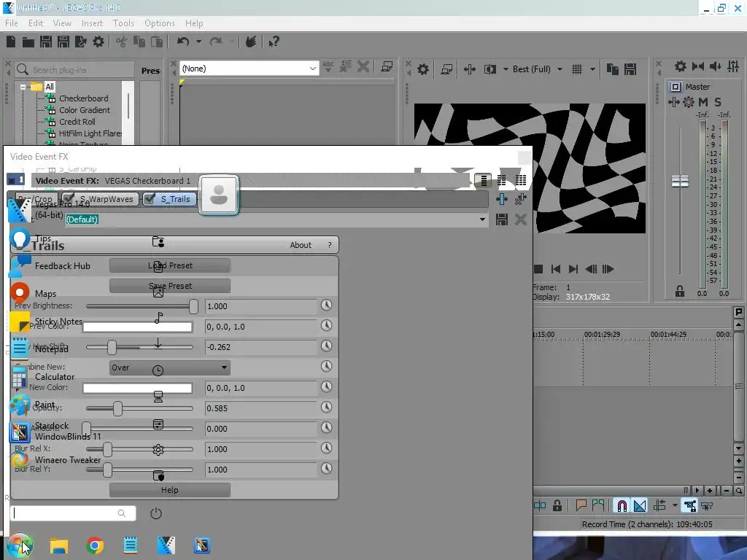Collapse the All folder in the plug-in tree

click(23, 87)
